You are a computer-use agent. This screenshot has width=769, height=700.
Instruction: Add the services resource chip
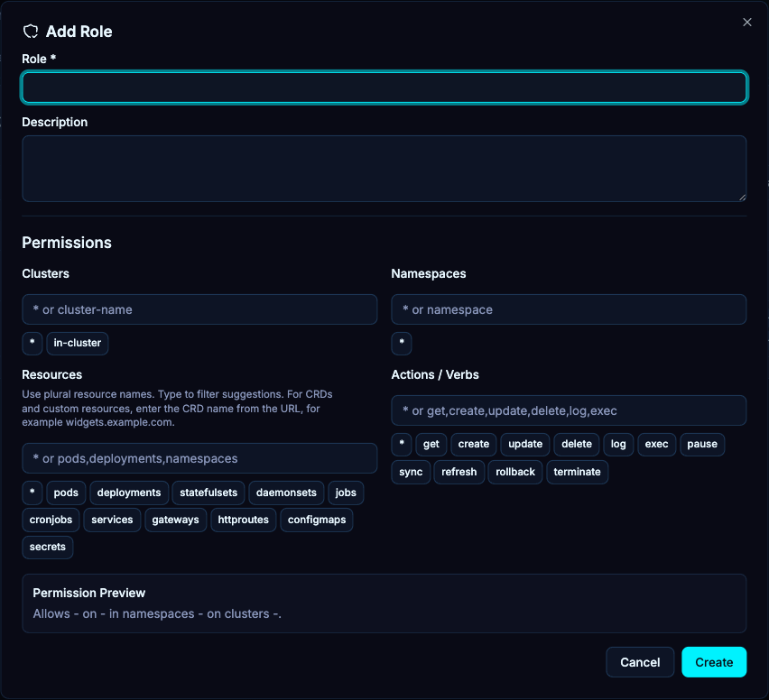point(112,520)
